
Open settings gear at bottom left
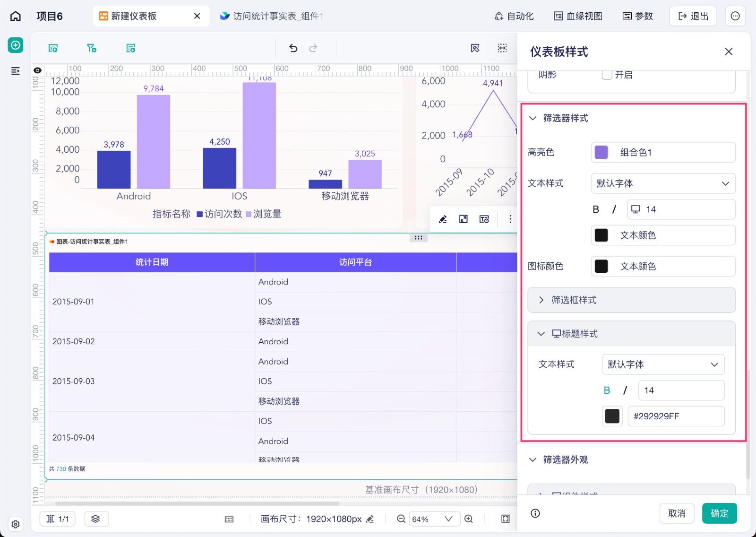click(x=16, y=524)
